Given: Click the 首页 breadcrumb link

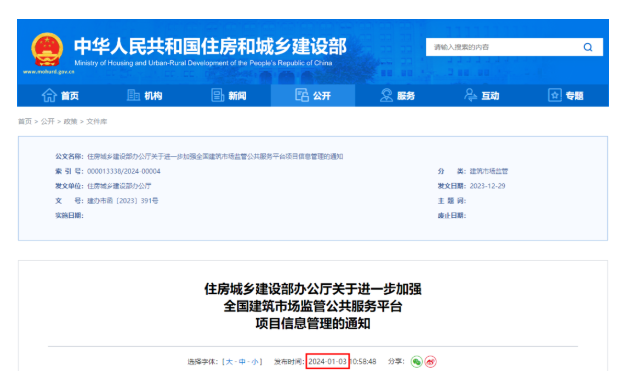Looking at the screenshot, I should [25, 121].
